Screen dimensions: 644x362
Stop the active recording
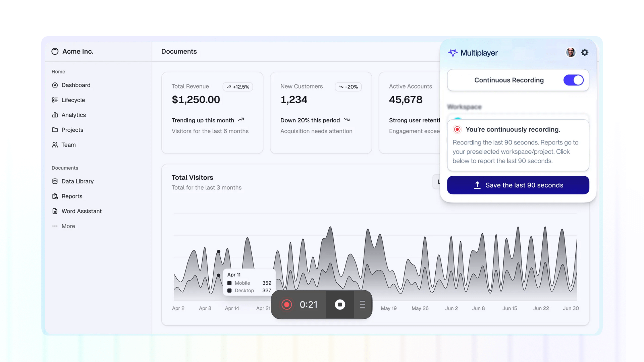(x=340, y=305)
